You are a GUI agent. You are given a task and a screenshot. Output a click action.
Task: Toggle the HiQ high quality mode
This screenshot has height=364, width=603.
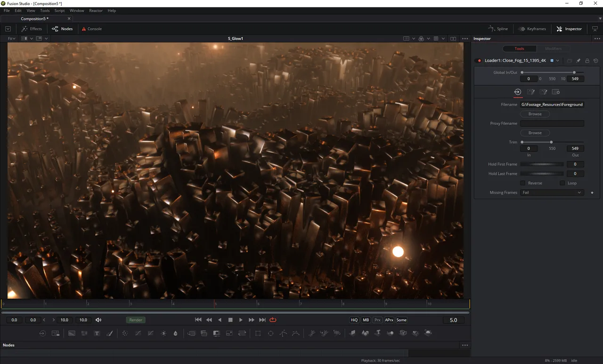pyautogui.click(x=354, y=320)
